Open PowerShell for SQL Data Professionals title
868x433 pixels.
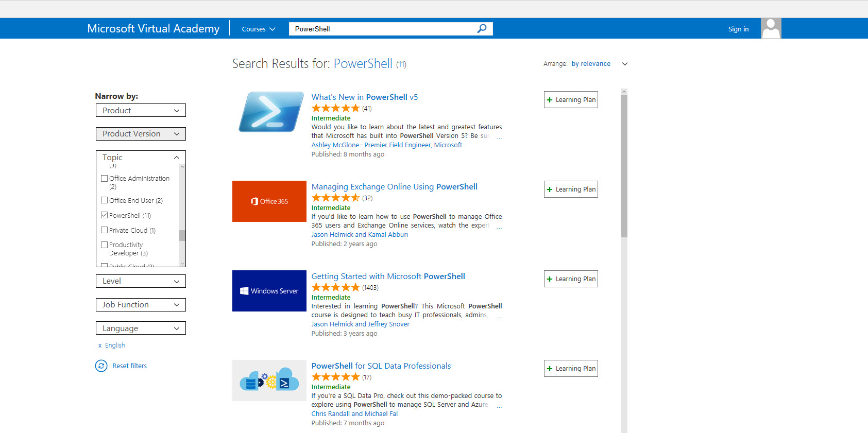(381, 366)
